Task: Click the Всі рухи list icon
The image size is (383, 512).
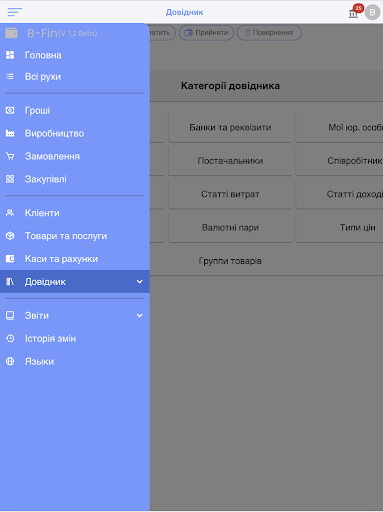Action: tap(10, 77)
